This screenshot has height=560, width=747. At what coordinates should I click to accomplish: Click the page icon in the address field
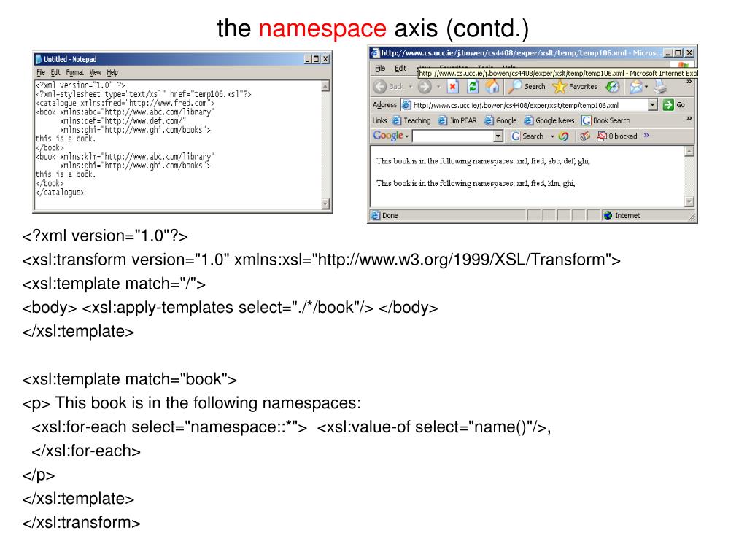[406, 105]
